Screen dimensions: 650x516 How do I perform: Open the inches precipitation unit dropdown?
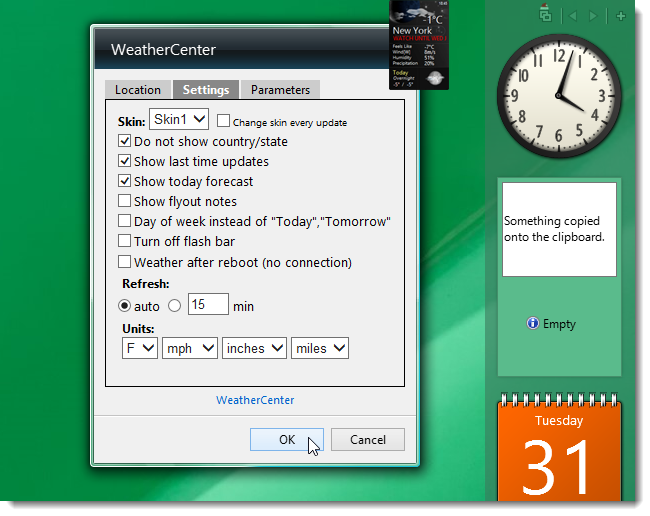(254, 348)
